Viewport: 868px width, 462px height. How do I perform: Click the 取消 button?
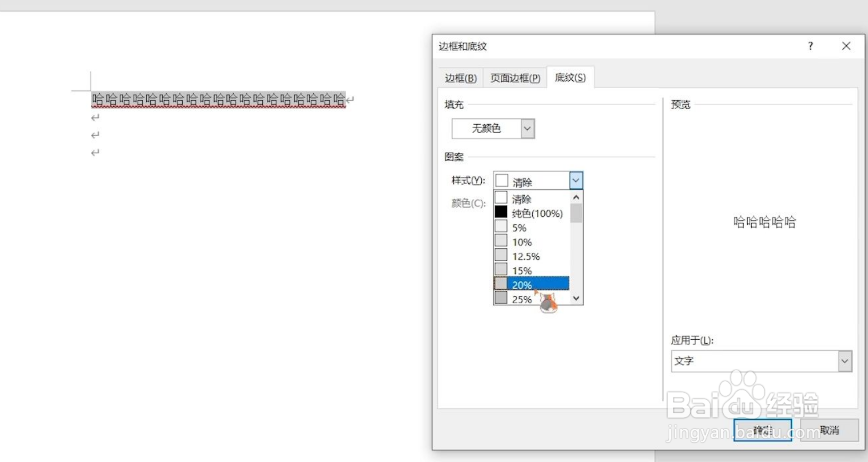pyautogui.click(x=830, y=430)
